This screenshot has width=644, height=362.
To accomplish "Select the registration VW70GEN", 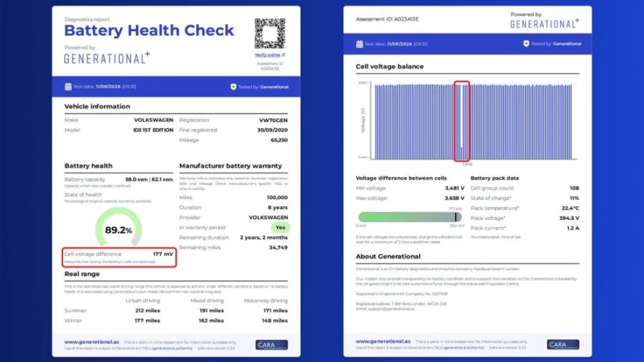I will [x=273, y=120].
